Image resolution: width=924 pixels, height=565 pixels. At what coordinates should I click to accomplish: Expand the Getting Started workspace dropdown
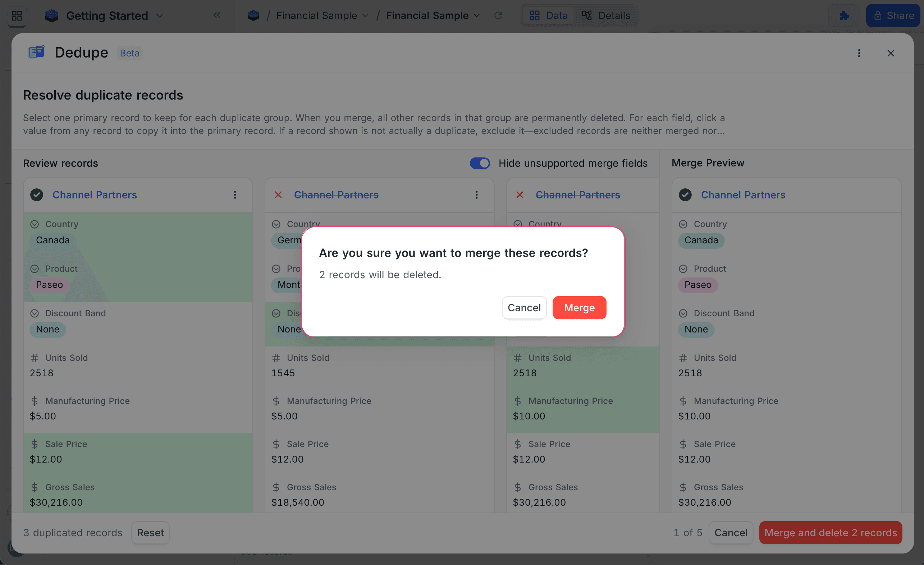(x=160, y=16)
